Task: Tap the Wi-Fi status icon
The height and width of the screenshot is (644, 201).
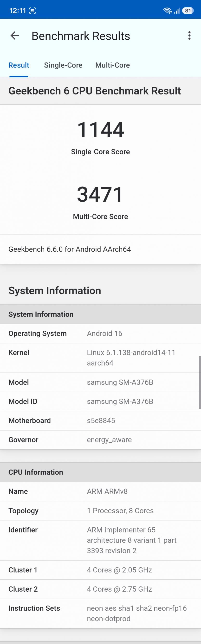Action: click(x=167, y=11)
